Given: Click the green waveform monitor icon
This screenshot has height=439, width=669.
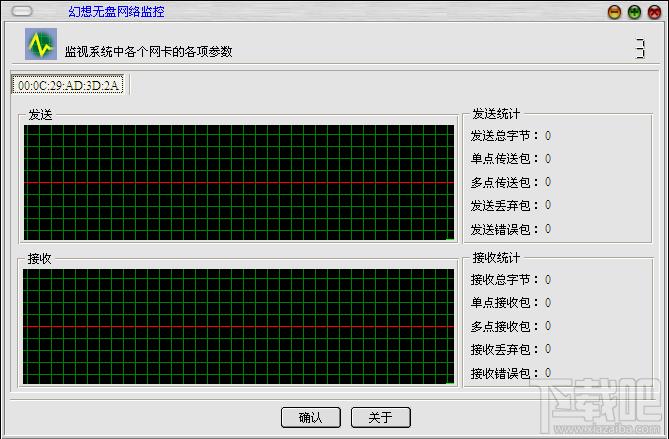Looking at the screenshot, I should pyautogui.click(x=41, y=44).
